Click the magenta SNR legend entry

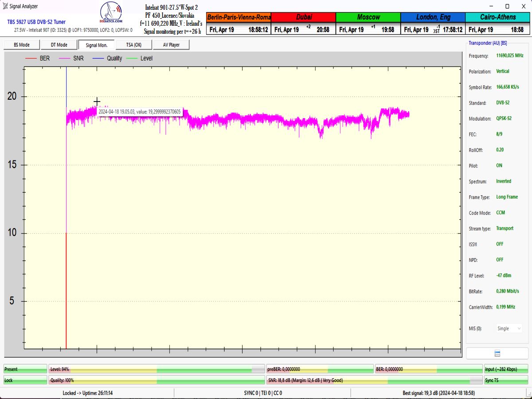click(x=72, y=59)
